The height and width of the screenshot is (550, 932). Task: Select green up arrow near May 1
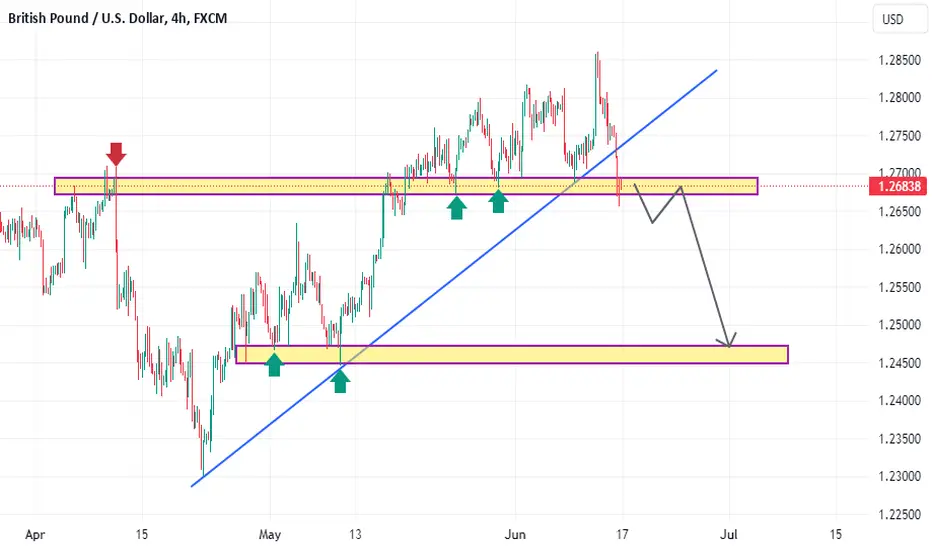[x=274, y=364]
